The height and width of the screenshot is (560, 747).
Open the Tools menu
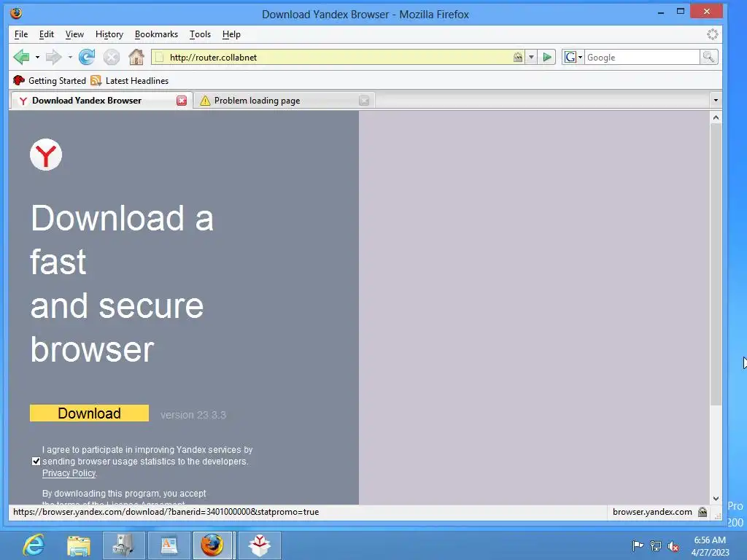[x=200, y=34]
